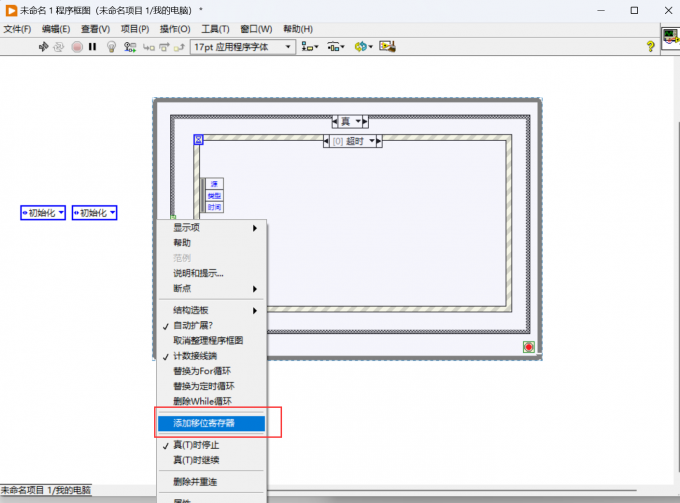Choose 替换为For循环 menu entry

pos(212,371)
